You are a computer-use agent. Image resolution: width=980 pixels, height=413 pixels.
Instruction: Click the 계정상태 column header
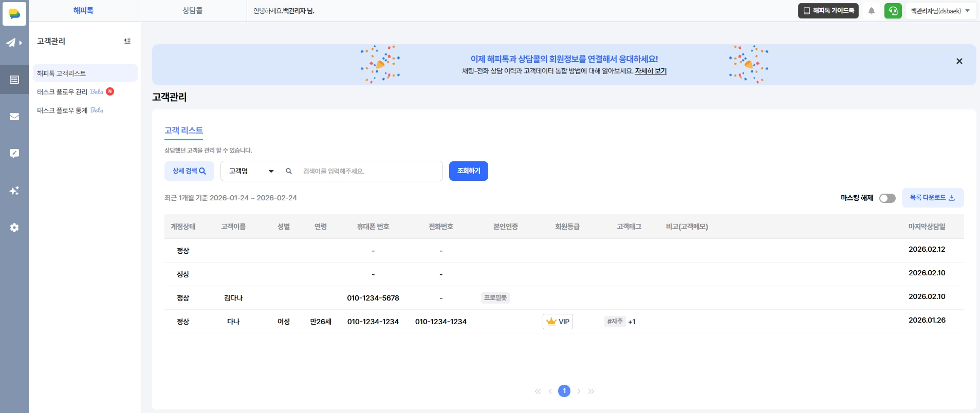pos(183,227)
